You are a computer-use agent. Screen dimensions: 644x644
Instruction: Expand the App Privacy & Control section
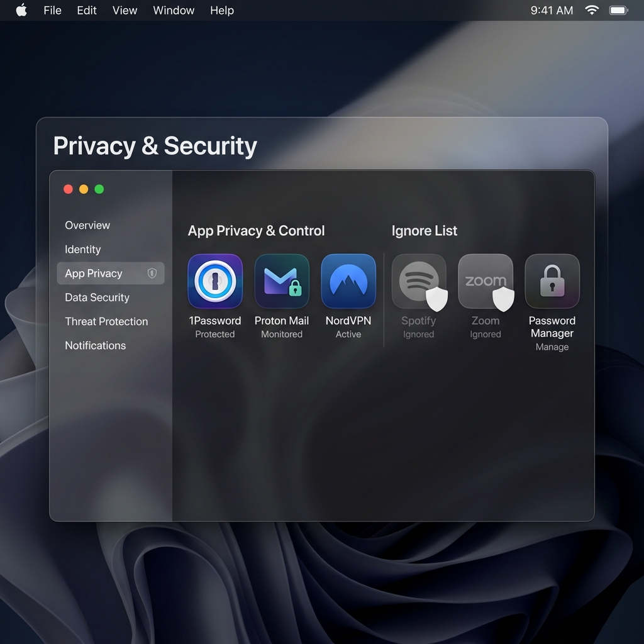tap(255, 231)
